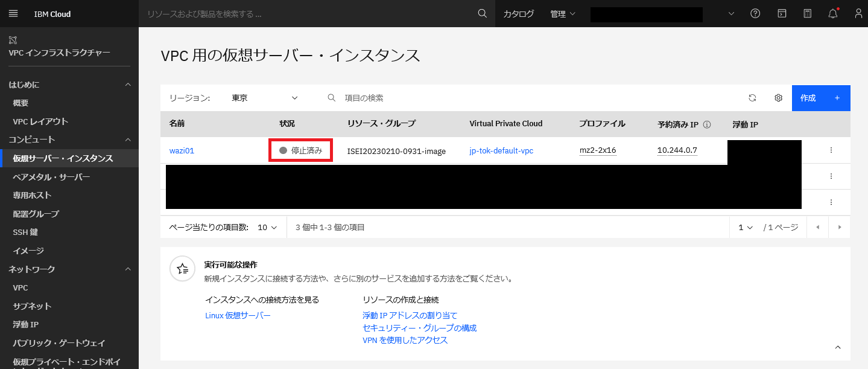The image size is (868, 369).
Task: Open overflow menu for third instance row
Action: pyautogui.click(x=831, y=202)
